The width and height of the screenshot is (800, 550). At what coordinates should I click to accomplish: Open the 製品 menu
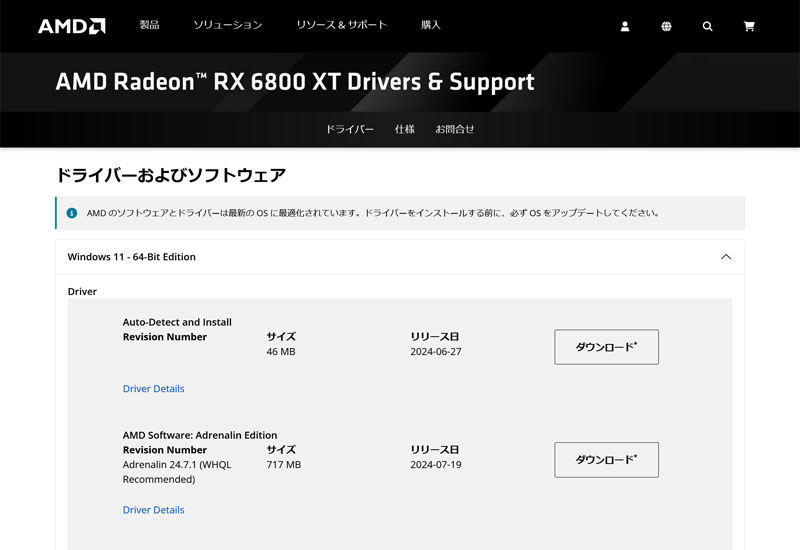pyautogui.click(x=149, y=24)
